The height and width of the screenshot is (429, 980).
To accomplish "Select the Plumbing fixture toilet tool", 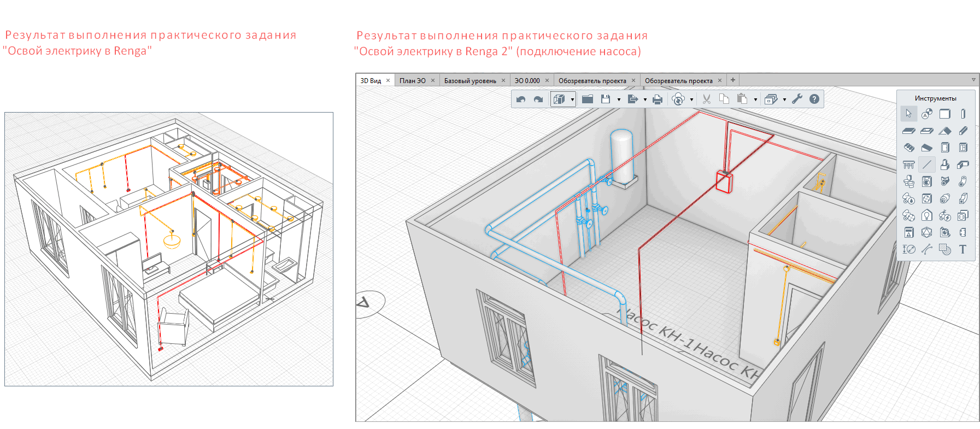I will pos(908,181).
